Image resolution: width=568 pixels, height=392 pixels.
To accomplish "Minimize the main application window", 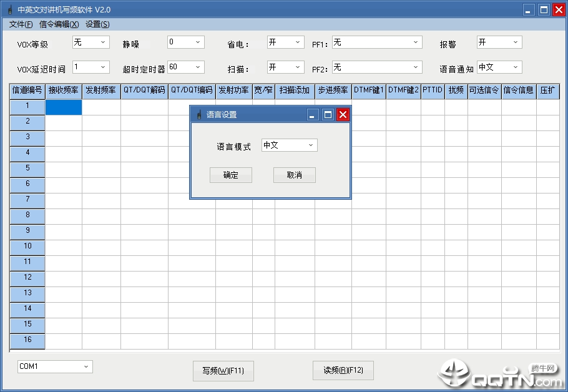I will coord(529,10).
